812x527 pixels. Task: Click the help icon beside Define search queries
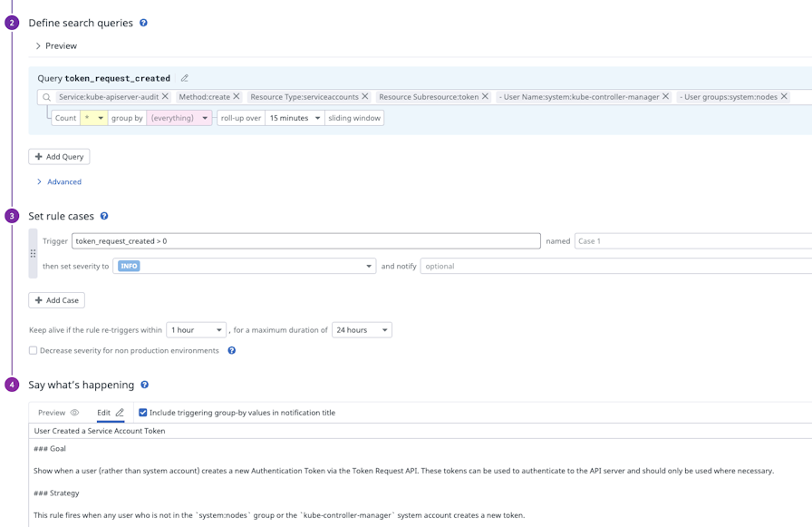[143, 23]
